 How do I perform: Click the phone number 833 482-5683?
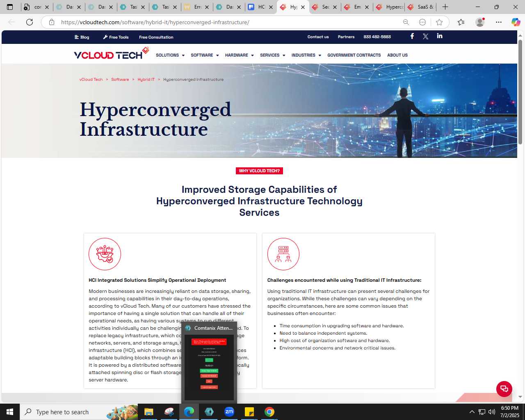377,37
